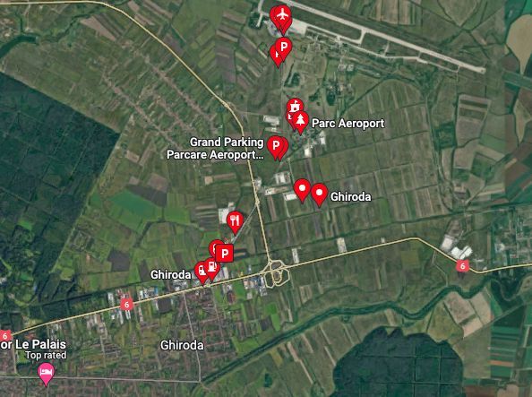
Task: Open the fork and knife restaurant marker
Action: pos(235,222)
